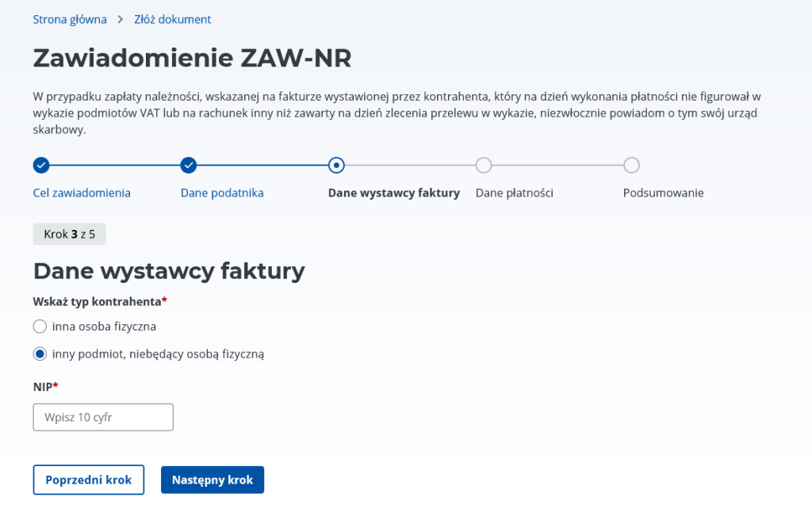Click the blue Następny krok button
The image size is (812, 528).
tap(212, 480)
